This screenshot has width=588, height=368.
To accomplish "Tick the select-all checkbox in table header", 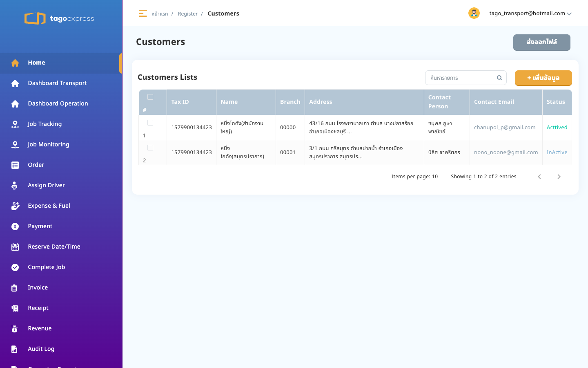I will point(150,97).
